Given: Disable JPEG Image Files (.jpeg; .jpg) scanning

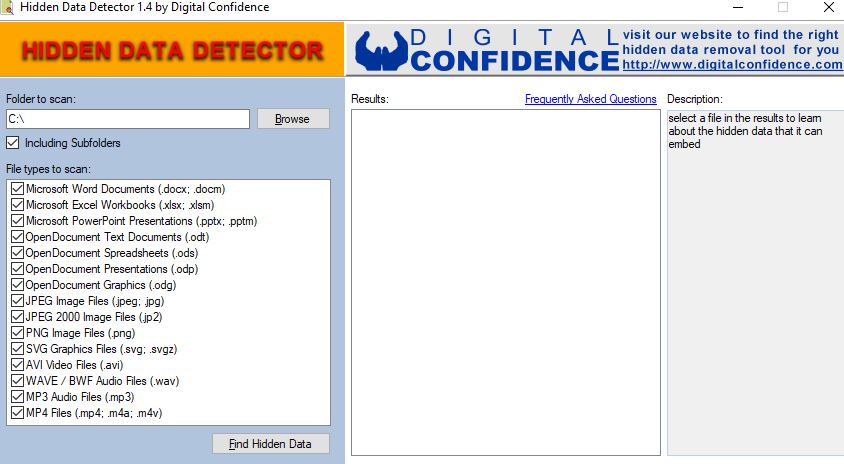Looking at the screenshot, I should tap(17, 301).
